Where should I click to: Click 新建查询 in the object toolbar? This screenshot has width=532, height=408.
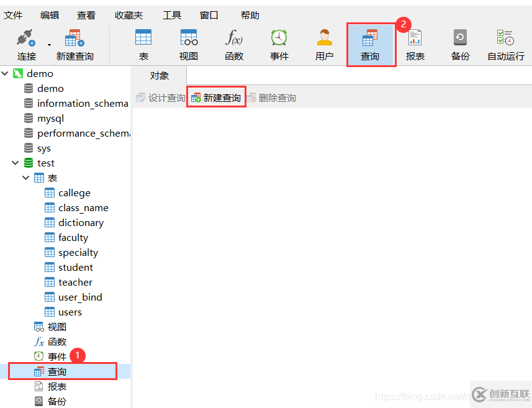216,98
